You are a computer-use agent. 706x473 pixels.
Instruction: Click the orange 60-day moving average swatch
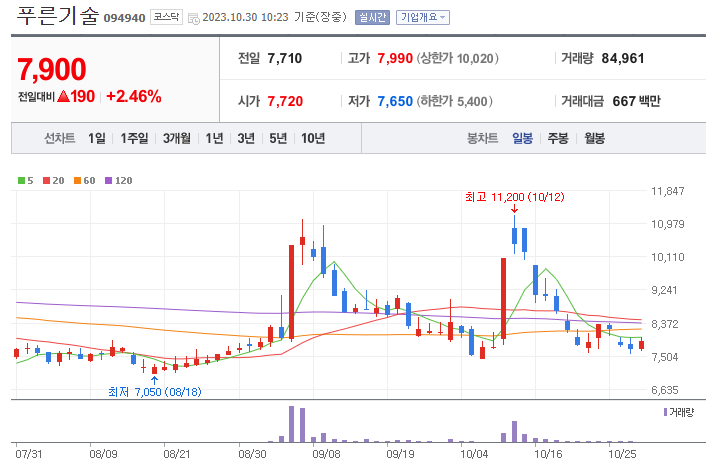pyautogui.click(x=77, y=180)
